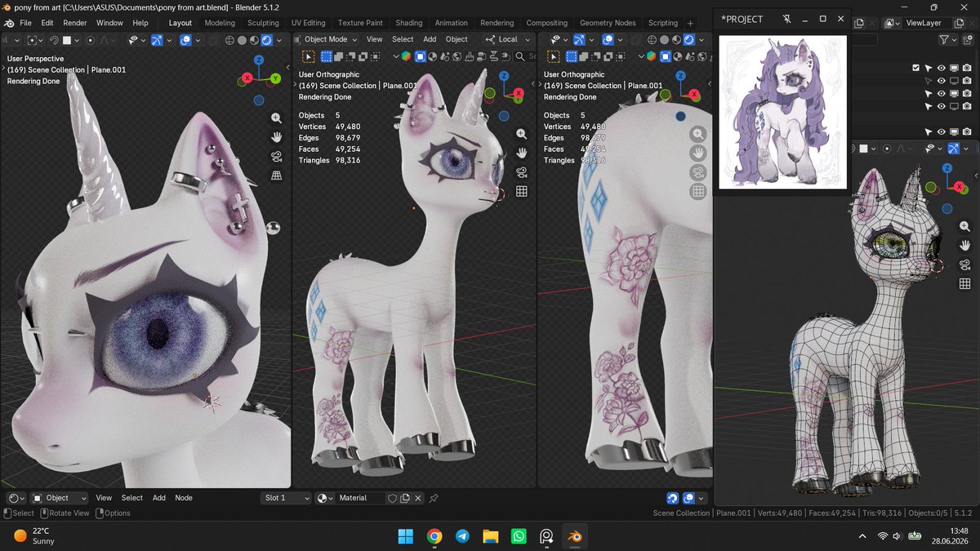Screen dimensions: 980x551
Task: Switch to the Sculpting workspace tab
Action: tap(263, 23)
